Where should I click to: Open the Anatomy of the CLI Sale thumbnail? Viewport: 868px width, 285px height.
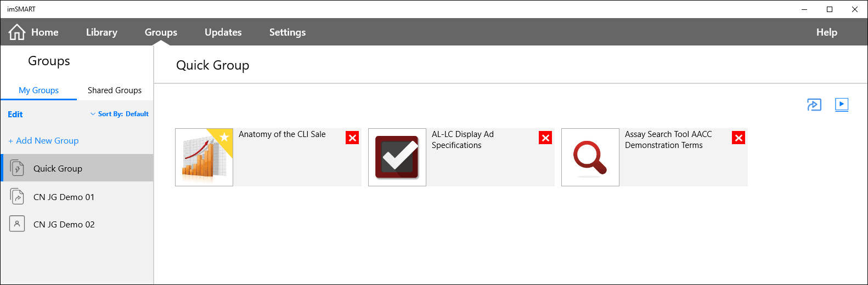[x=204, y=157]
